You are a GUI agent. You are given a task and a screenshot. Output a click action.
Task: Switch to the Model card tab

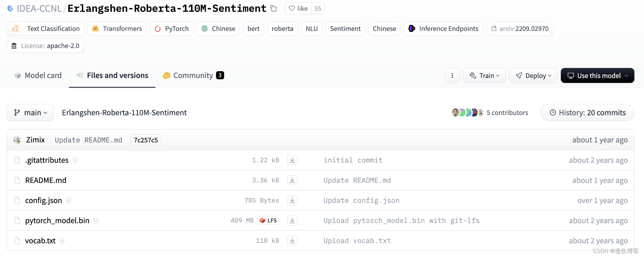click(x=38, y=75)
